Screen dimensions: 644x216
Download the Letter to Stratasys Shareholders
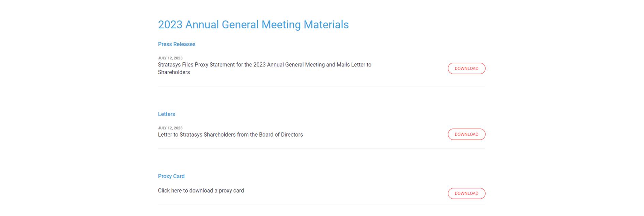point(466,134)
